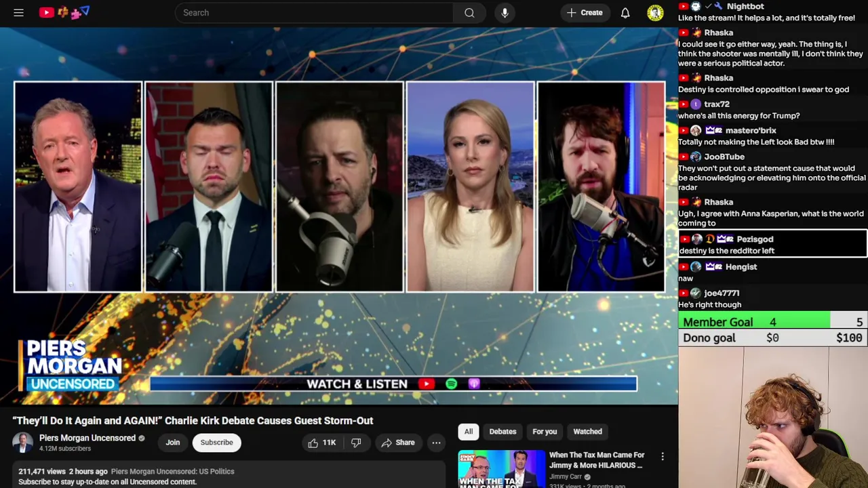This screenshot has width=868, height=488.
Task: Select the All filter chip
Action: 468,432
